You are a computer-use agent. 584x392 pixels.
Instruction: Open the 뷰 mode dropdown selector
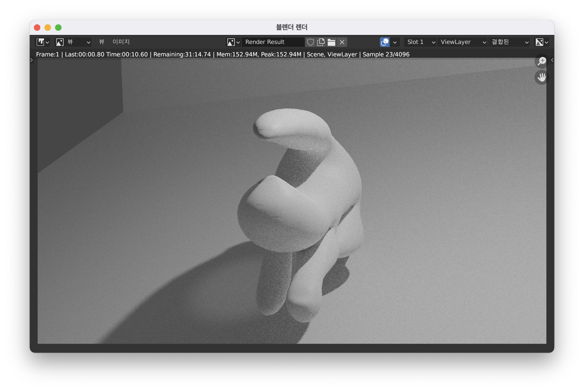point(73,42)
